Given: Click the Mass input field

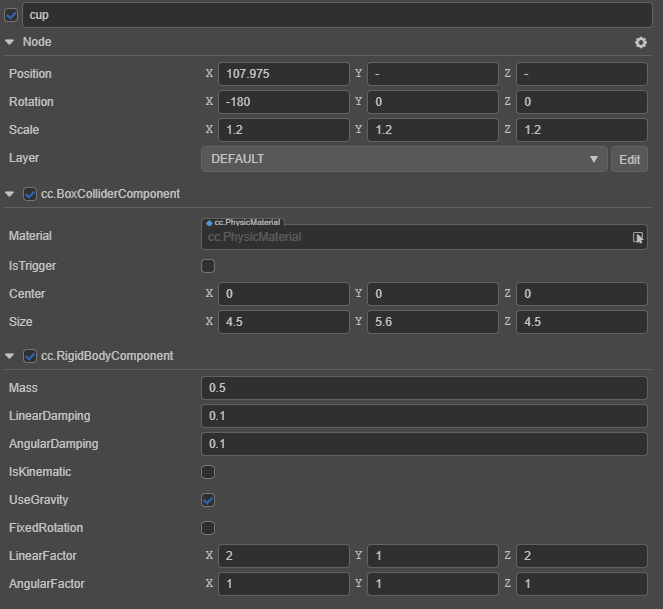Looking at the screenshot, I should point(424,388).
